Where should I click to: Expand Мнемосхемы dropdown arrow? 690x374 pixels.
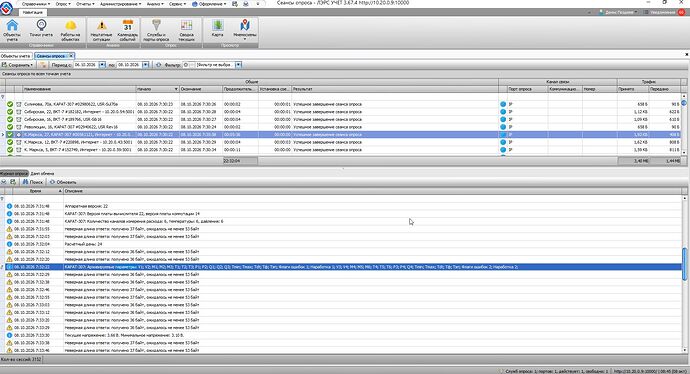(x=245, y=40)
